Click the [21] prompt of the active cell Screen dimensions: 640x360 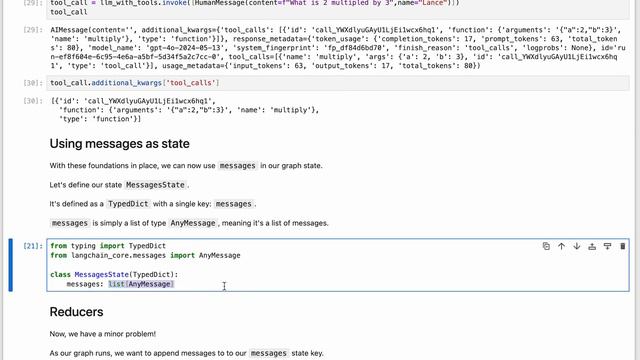(33, 246)
